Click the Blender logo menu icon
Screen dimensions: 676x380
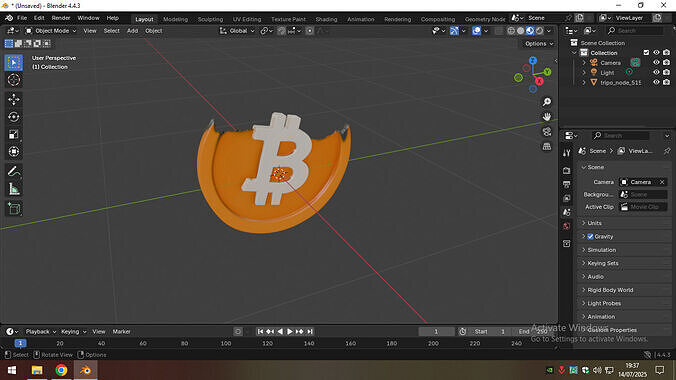pyautogui.click(x=9, y=18)
